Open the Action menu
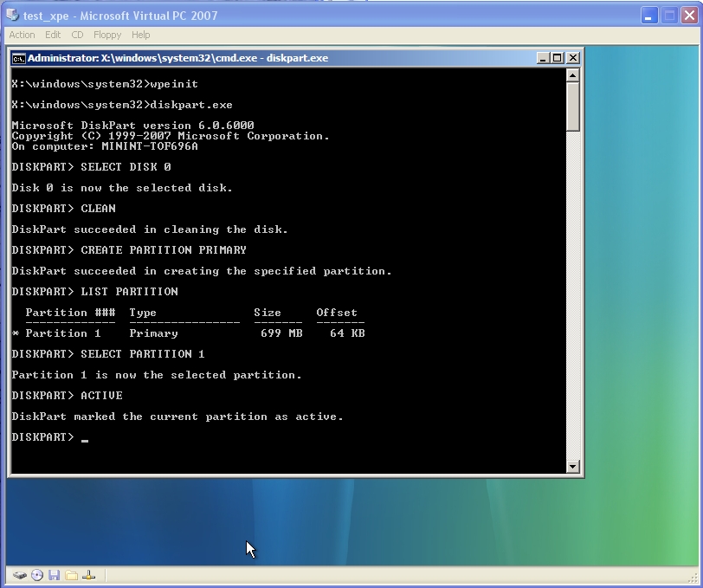Image resolution: width=703 pixels, height=588 pixels. [22, 35]
